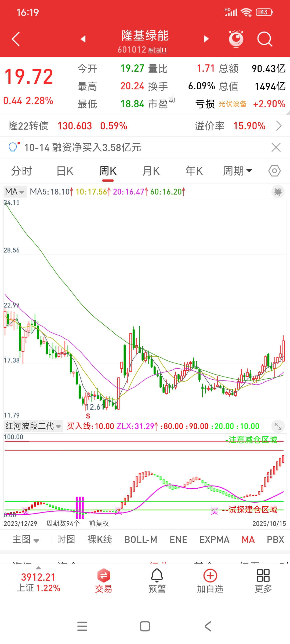Tap the Android back button
The height and width of the screenshot is (644, 290).
pyautogui.click(x=208, y=626)
